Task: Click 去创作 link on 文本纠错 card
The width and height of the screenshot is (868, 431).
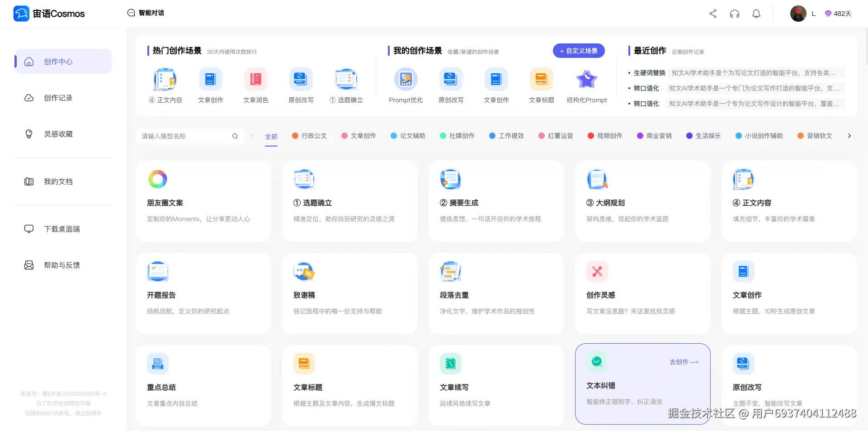Action: pos(684,362)
